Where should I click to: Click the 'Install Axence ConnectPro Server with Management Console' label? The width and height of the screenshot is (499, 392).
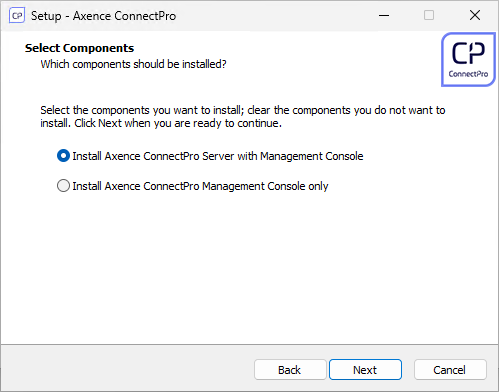point(218,156)
